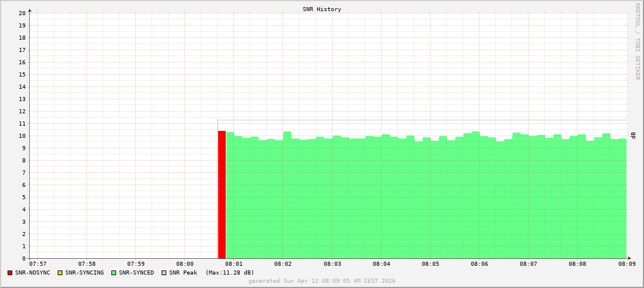Click the green SNR-SYNCED legend swatch
644x288 pixels.
(114, 273)
